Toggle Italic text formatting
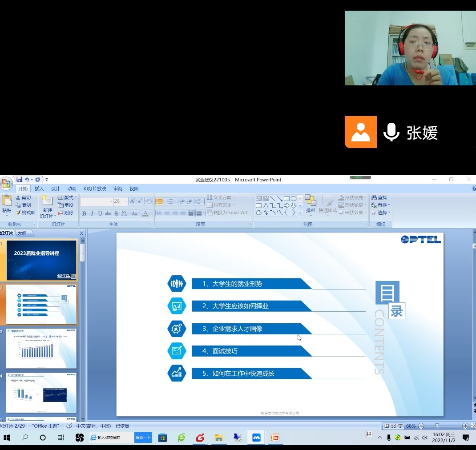 (92, 213)
